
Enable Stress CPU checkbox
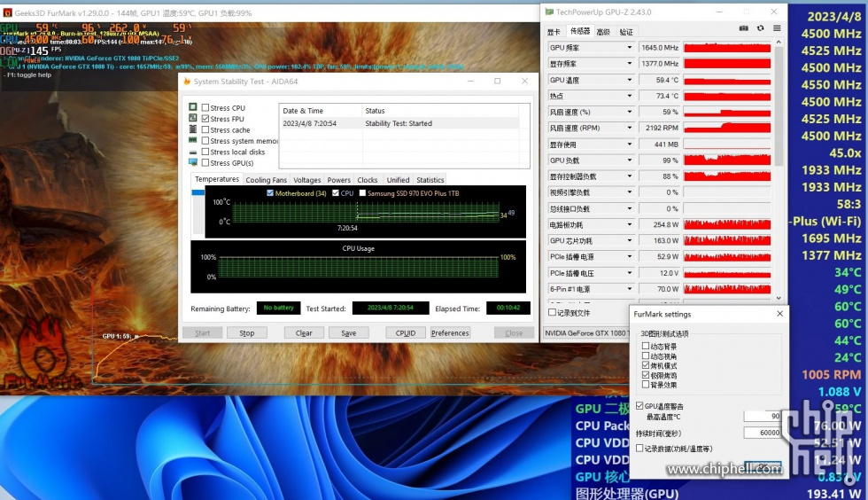[x=205, y=107]
